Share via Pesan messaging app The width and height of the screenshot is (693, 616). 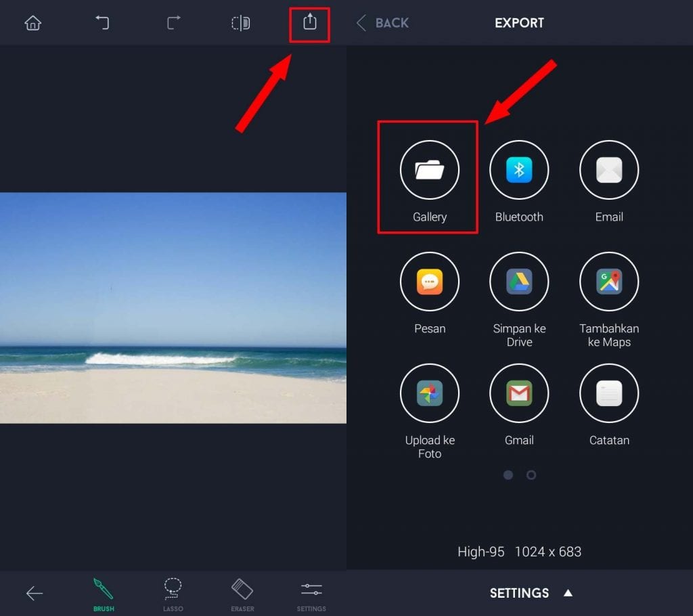pos(430,282)
